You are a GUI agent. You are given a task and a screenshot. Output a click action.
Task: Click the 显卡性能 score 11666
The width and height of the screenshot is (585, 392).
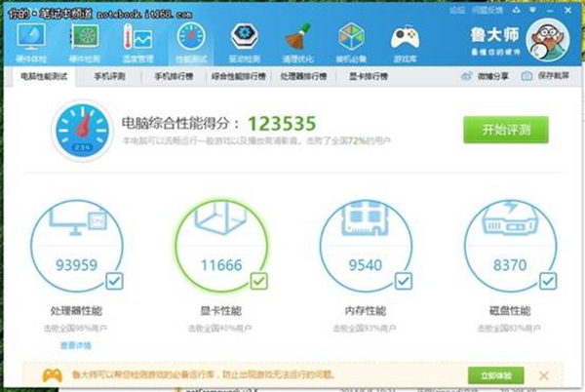click(221, 265)
